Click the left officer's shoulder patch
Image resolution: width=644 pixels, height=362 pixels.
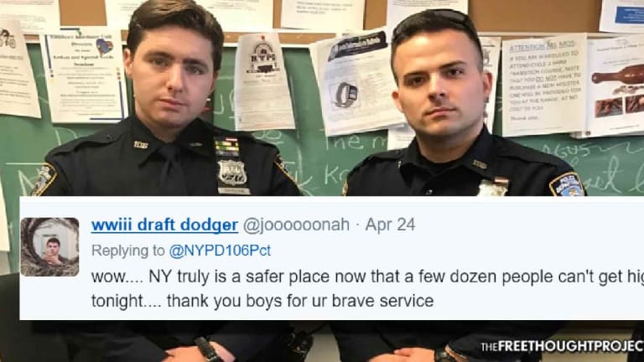[x=44, y=179]
